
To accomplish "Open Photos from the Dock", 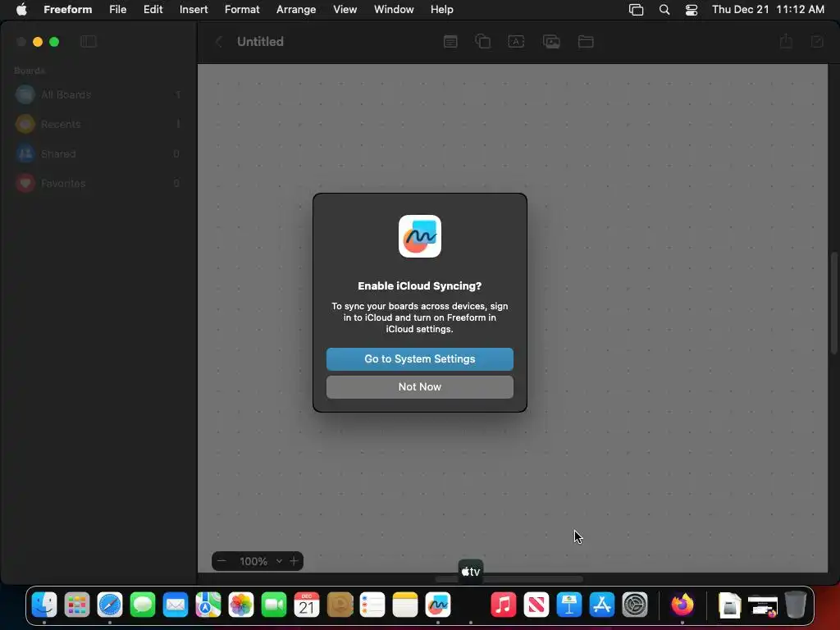I will pos(241,605).
